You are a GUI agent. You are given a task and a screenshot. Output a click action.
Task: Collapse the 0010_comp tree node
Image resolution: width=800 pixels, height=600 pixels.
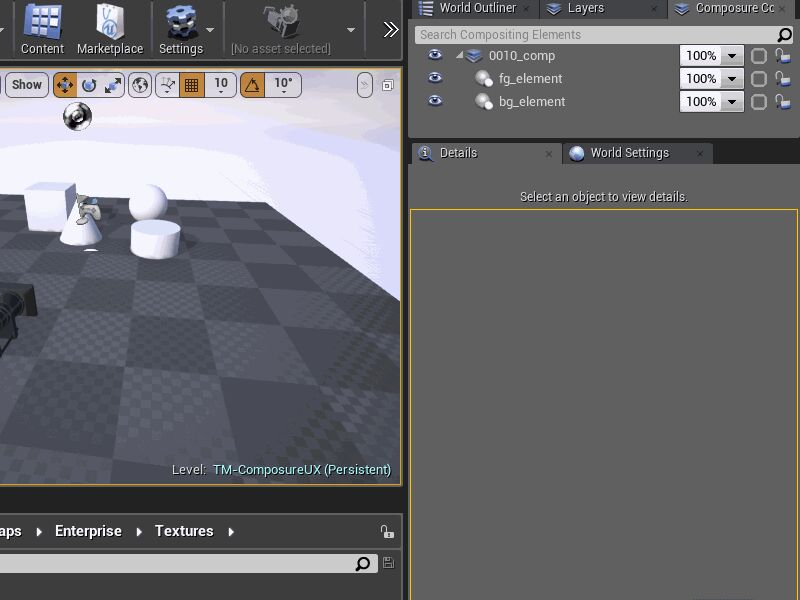[459, 56]
